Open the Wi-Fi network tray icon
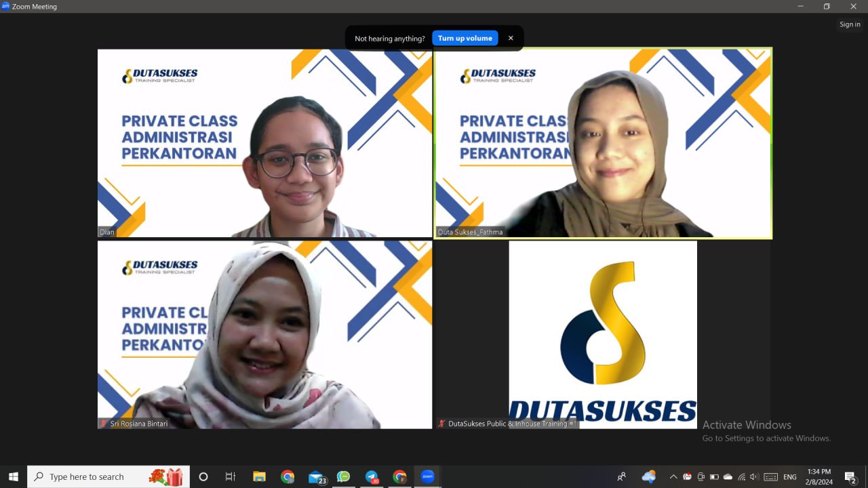Image resolution: width=868 pixels, height=488 pixels. [742, 476]
